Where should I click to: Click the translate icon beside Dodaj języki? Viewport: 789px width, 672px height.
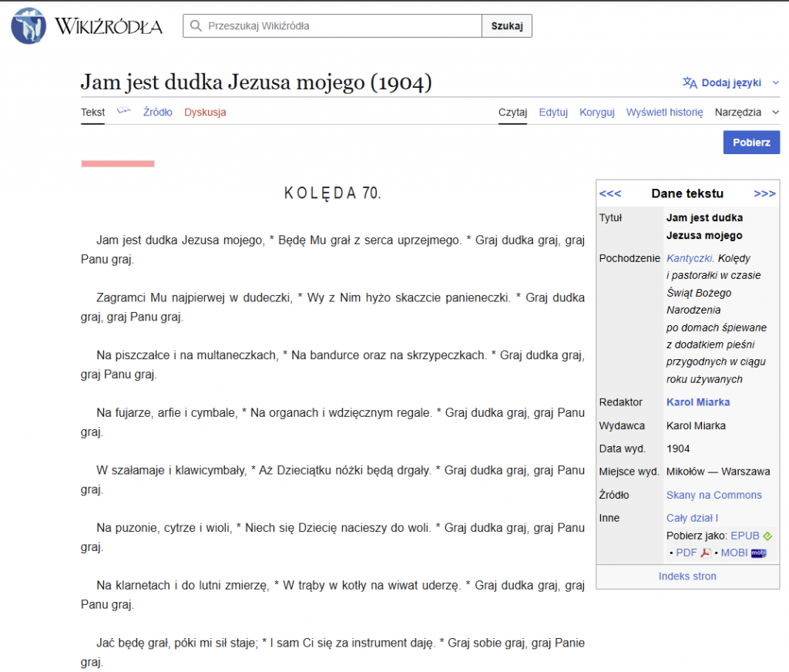[x=690, y=82]
